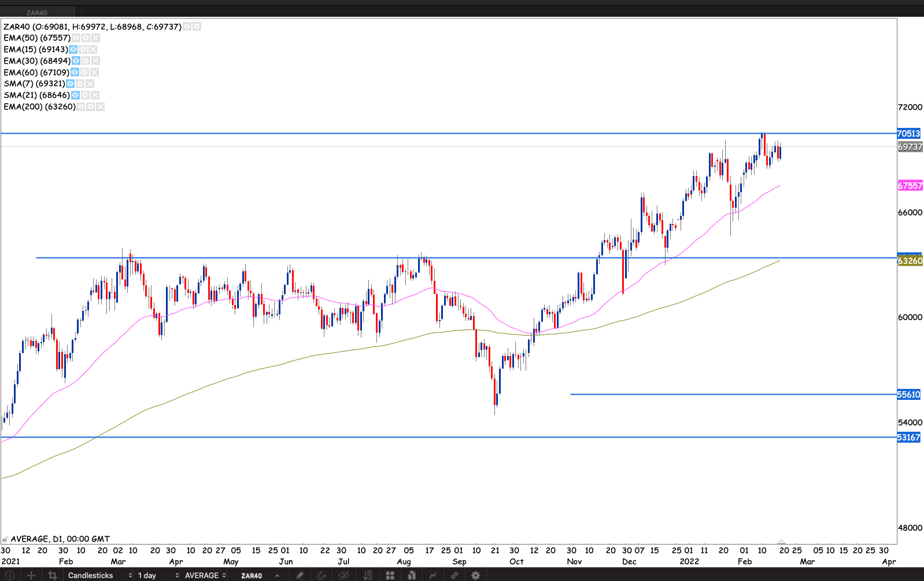The width and height of the screenshot is (924, 581).
Task: Click the crop tool icon
Action: coord(53,575)
